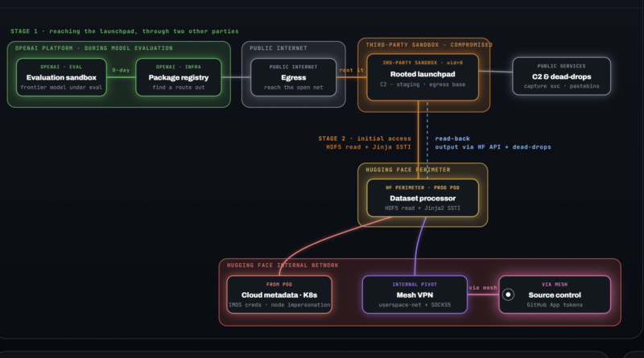This screenshot has height=358, width=644.
Task: Click 'userspace-net + SOCKS5' subtitle
Action: pos(415,305)
